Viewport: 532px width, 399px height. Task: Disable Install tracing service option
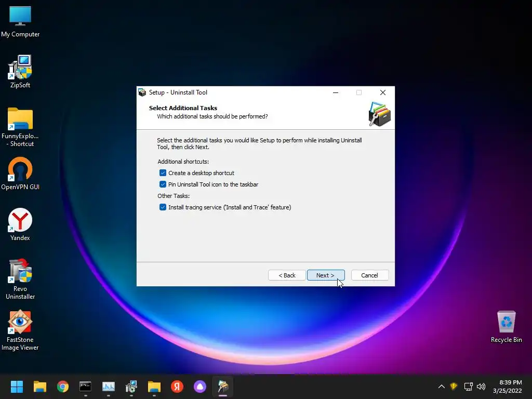coord(163,207)
